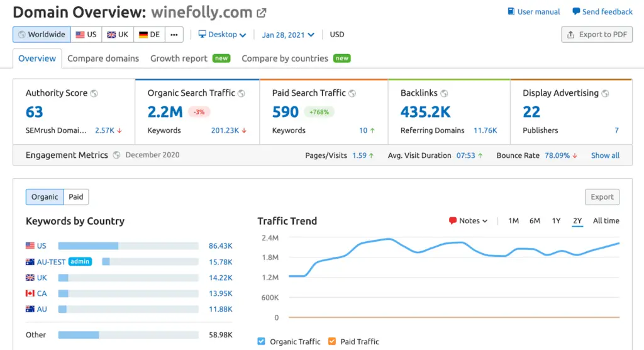The image size is (644, 350).
Task: Switch to Compare domains tab
Action: pos(103,59)
